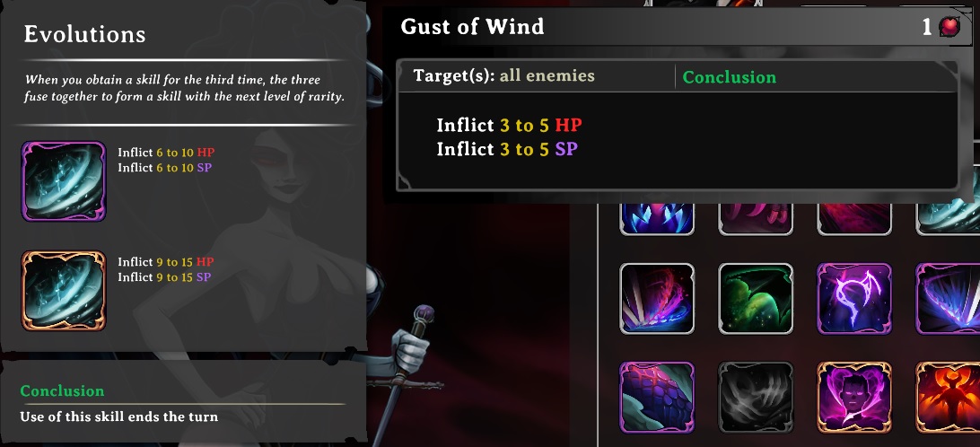Select the glowing purple horned heart skill

[x=854, y=299]
